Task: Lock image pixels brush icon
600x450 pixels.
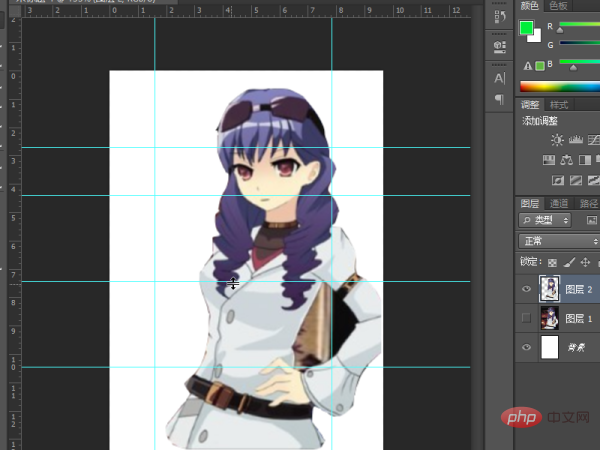Action: (569, 262)
